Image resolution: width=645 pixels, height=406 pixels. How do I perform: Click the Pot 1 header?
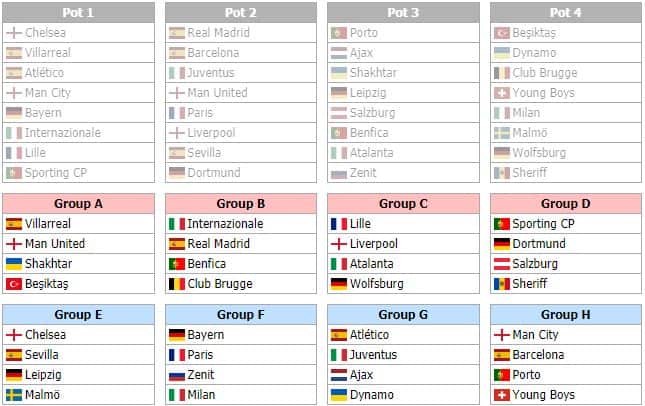click(x=79, y=12)
